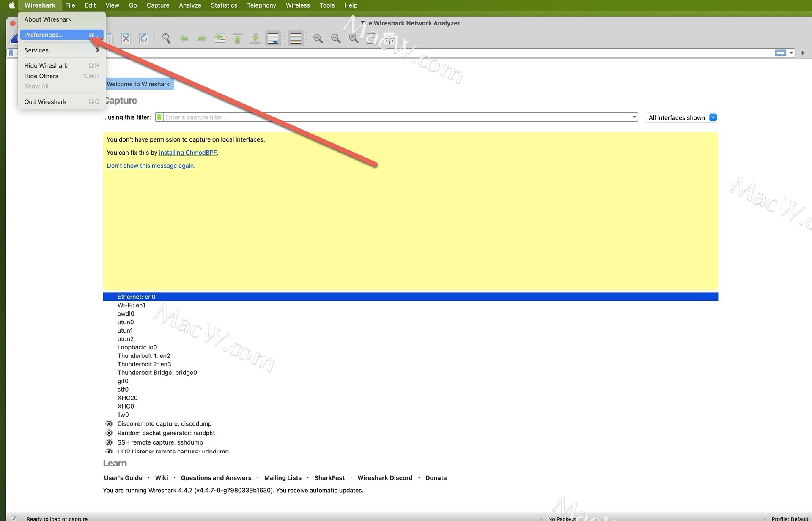
Task: Open the Apple menu
Action: [x=12, y=5]
